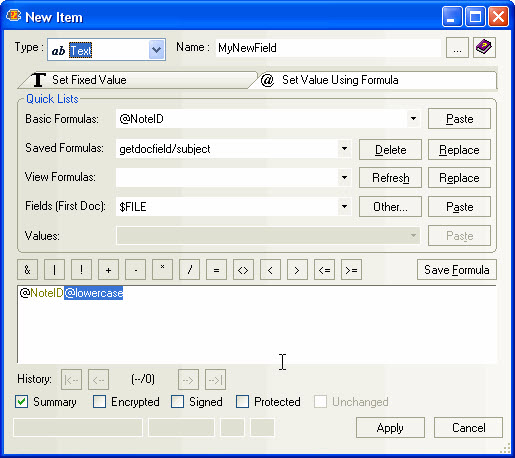Uncheck the Summary checkbox
515x458 pixels.
pos(22,402)
